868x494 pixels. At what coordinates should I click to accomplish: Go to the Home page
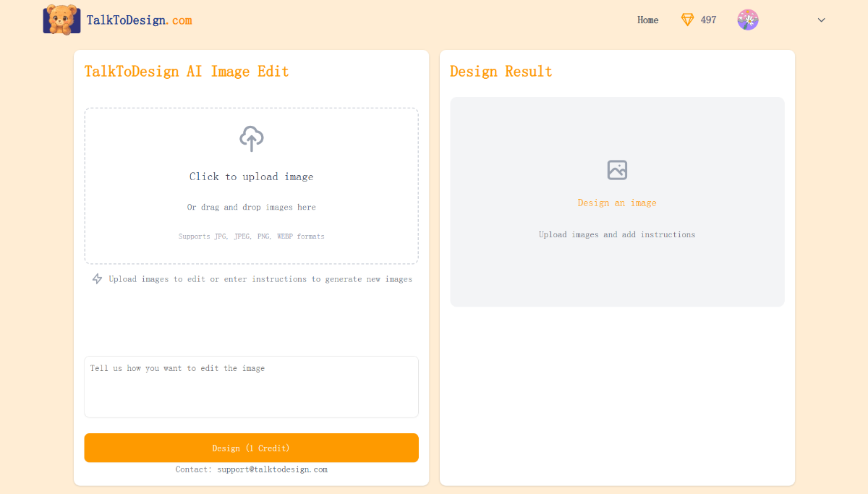pos(648,20)
